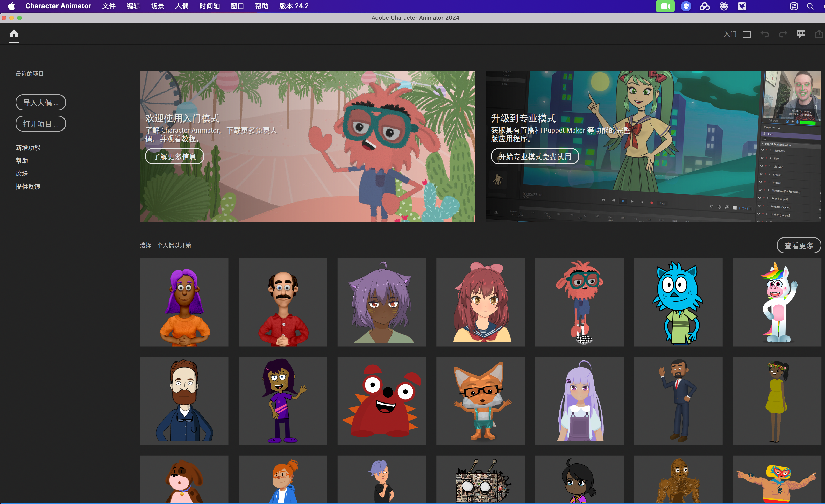Click the 导入人偶 button
Image resolution: width=825 pixels, height=504 pixels.
pos(40,102)
